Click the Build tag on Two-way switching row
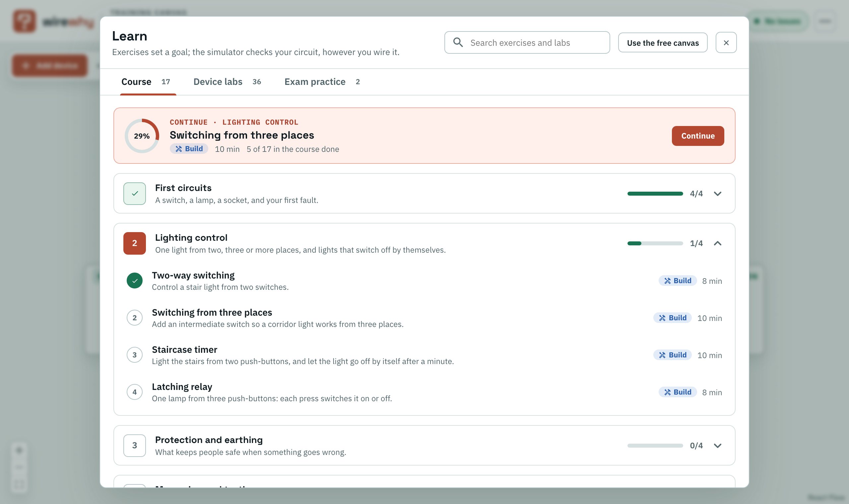Screen dimensions: 849x504 tap(678, 281)
